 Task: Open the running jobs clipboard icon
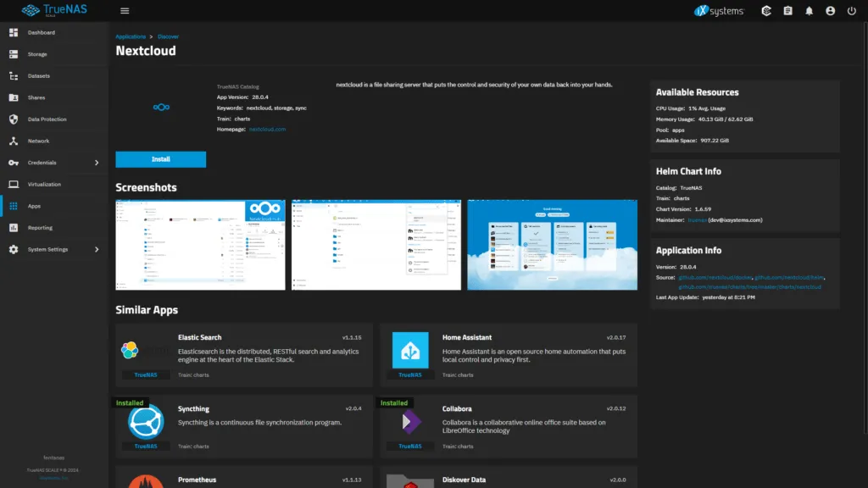click(787, 11)
